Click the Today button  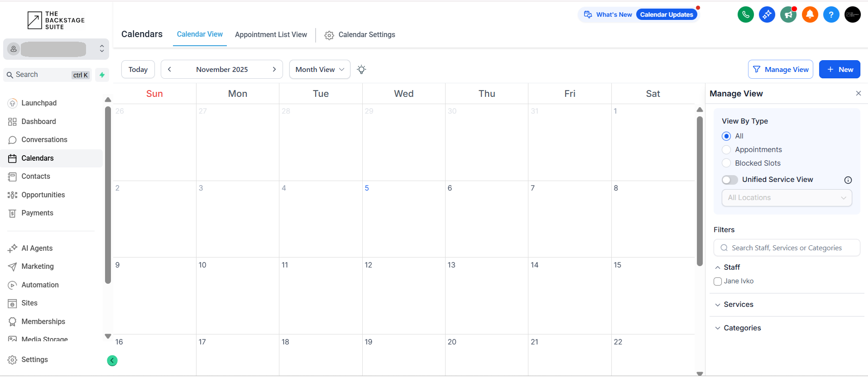(x=138, y=69)
